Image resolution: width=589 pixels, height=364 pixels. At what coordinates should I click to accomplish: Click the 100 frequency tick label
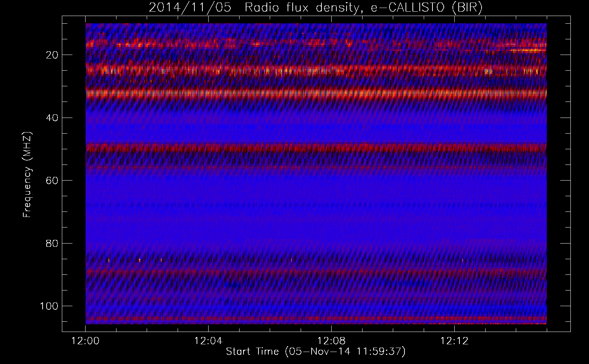49,306
